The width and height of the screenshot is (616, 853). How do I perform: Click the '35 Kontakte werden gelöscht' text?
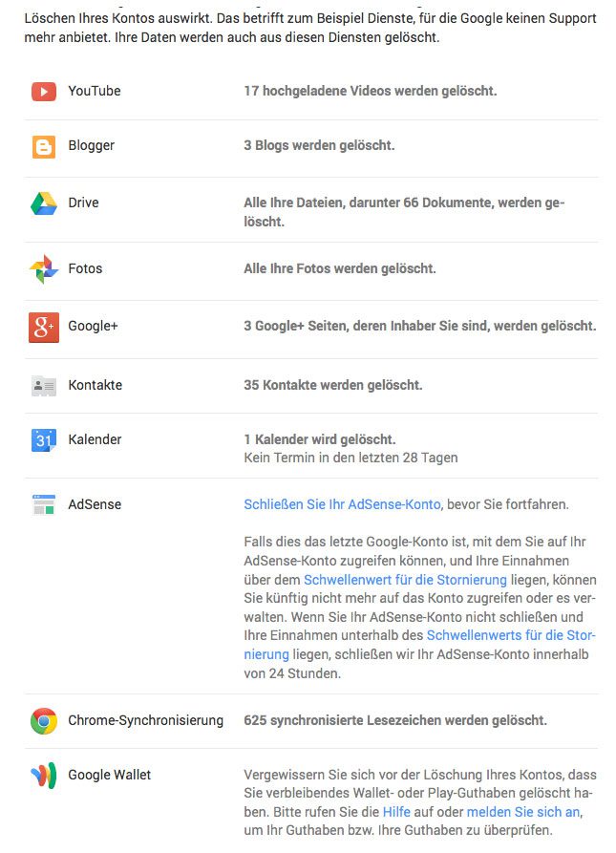point(332,386)
